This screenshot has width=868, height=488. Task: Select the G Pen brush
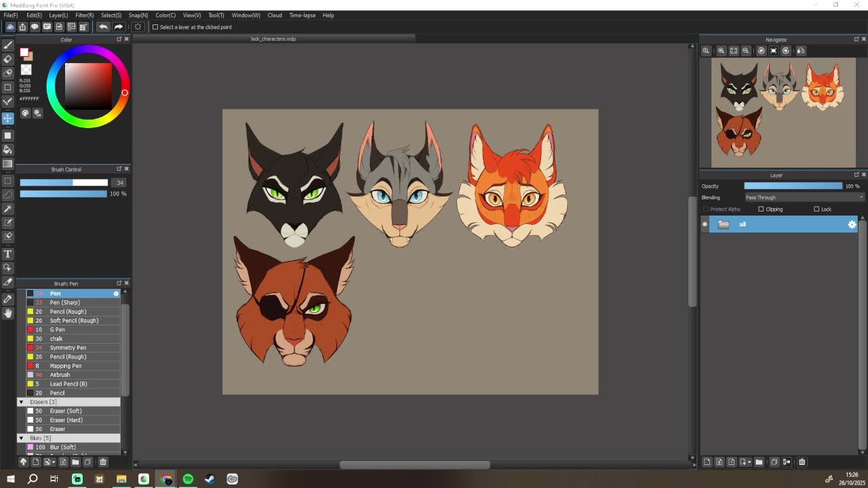click(x=73, y=329)
